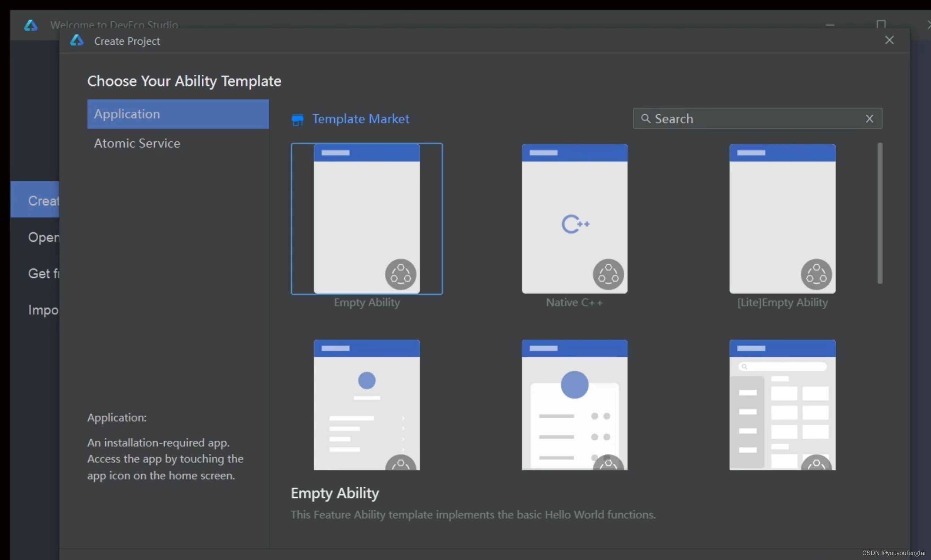The width and height of the screenshot is (931, 560).
Task: Choose Import entry in Welcome window sidebar
Action: point(35,310)
